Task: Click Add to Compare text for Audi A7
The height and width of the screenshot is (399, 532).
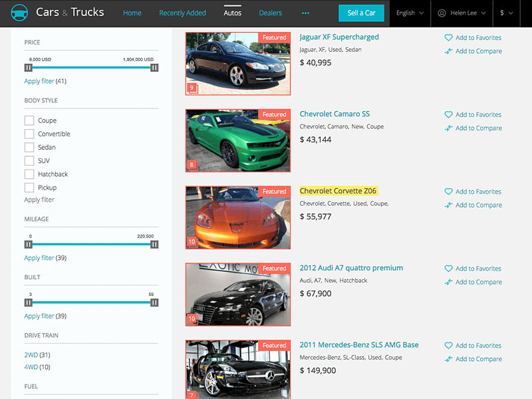Action: (x=479, y=282)
